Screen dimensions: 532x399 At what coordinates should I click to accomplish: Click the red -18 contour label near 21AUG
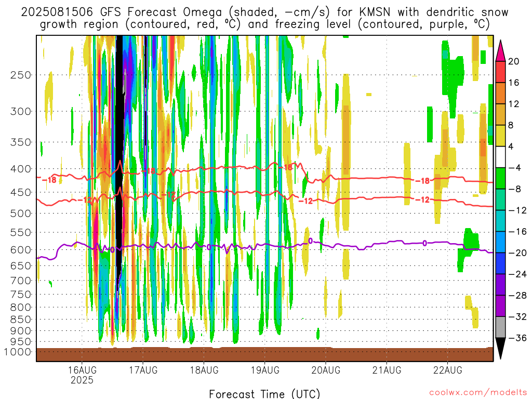pyautogui.click(x=423, y=181)
